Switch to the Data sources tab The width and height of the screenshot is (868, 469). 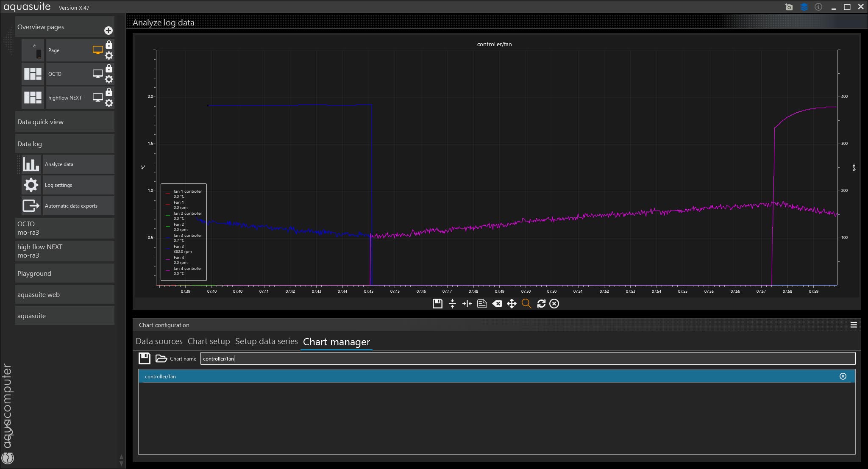point(159,341)
